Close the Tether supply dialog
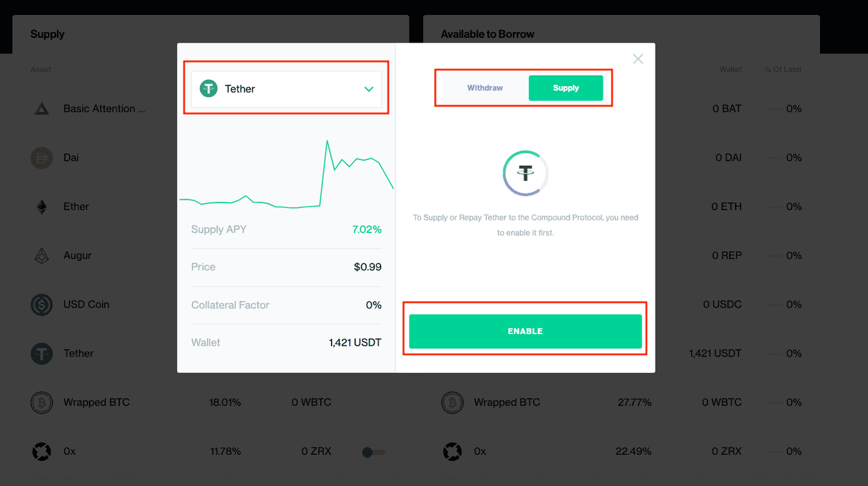This screenshot has width=868, height=486. 638,59
